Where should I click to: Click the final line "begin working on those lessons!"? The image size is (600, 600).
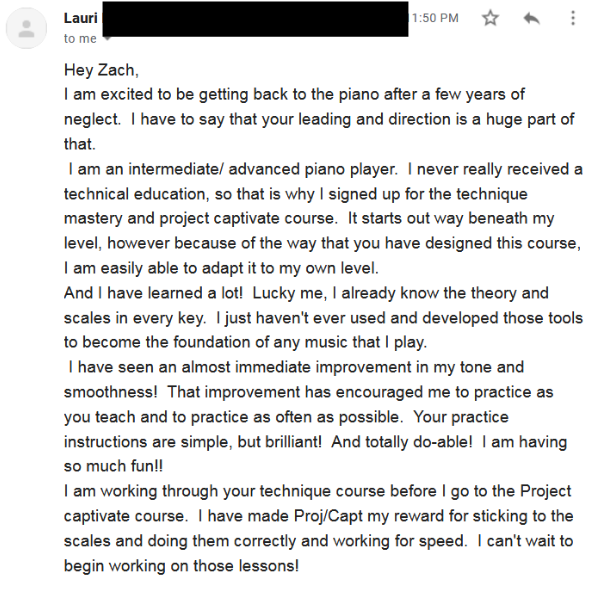point(181,565)
